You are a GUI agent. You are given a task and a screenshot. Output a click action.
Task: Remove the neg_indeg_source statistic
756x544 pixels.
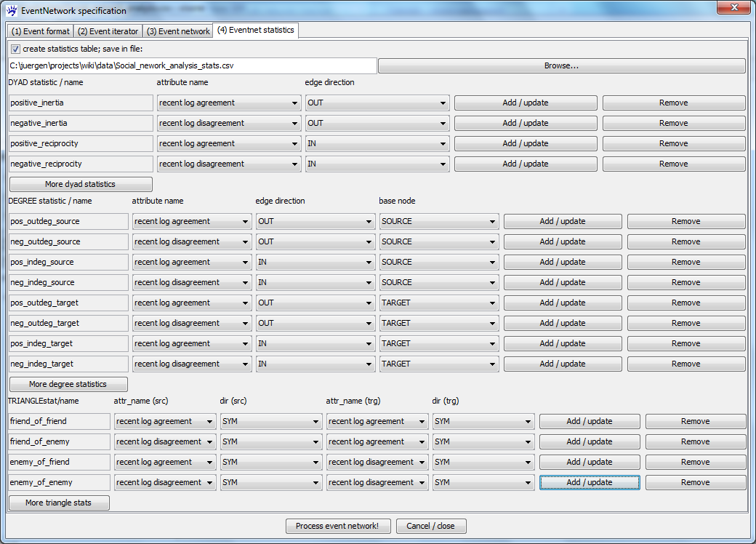tap(686, 282)
